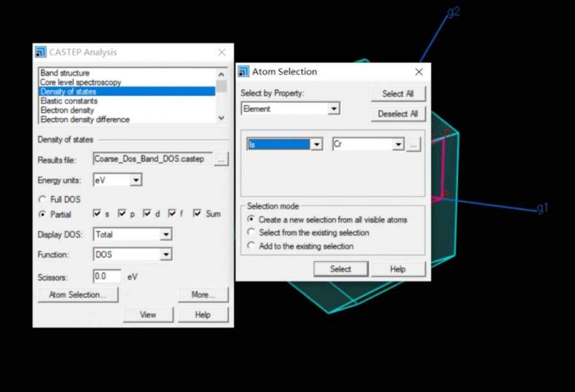Image resolution: width=575 pixels, height=392 pixels.
Task: Uncheck the Sum checkbox
Action: coord(197,214)
